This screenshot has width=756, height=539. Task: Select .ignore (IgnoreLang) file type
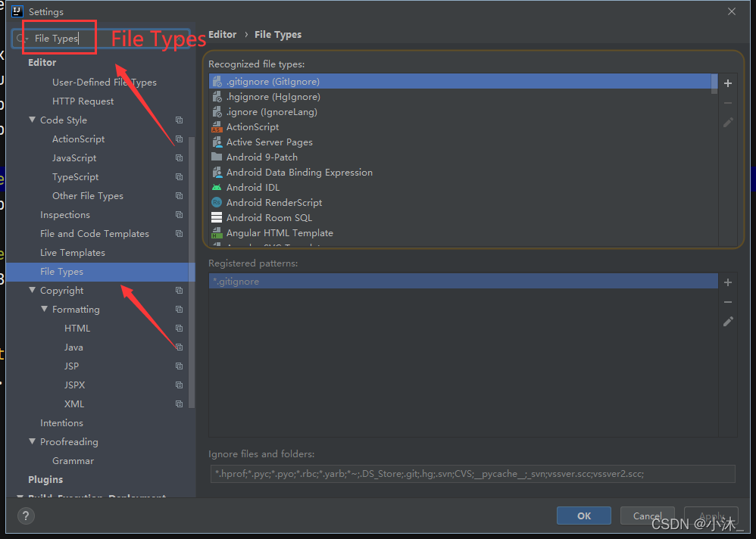click(461, 112)
